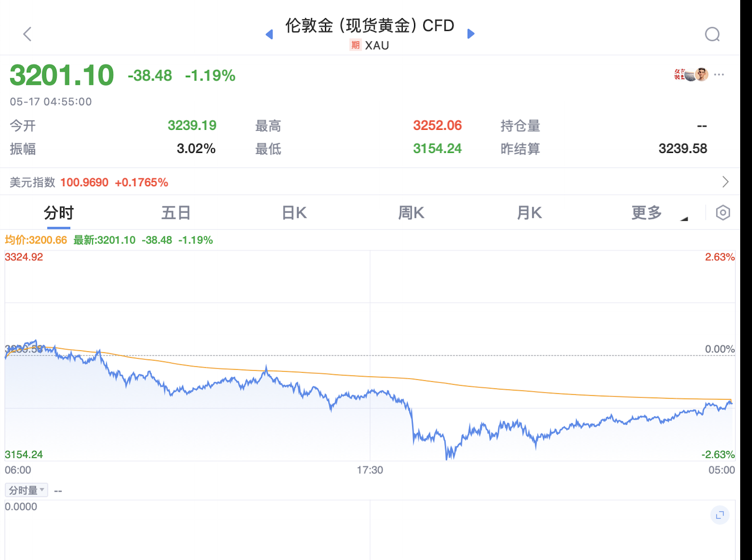Viewport: 752px width, 560px height.
Task: Click the expand chart fullscreen icon
Action: (720, 515)
